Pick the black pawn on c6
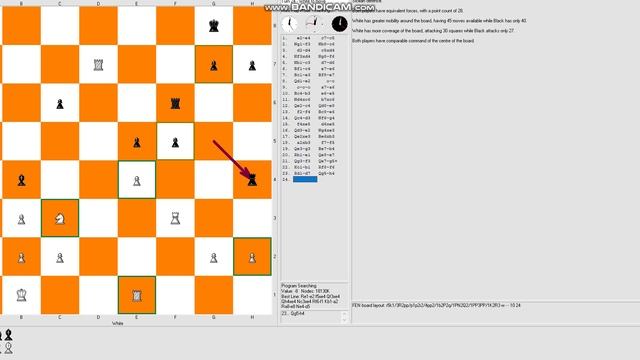This screenshot has height=360, width=640. pos(60,104)
